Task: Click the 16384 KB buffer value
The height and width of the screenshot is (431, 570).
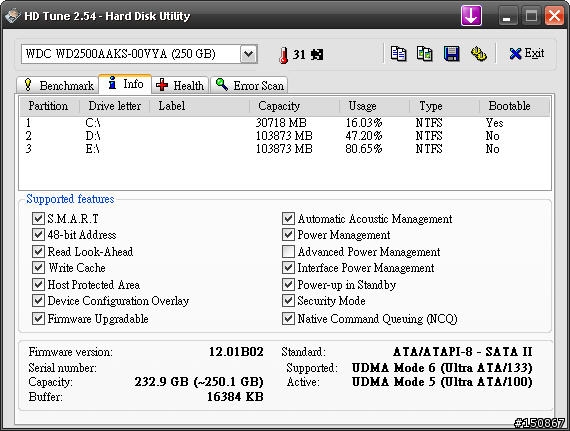Action: click(235, 396)
